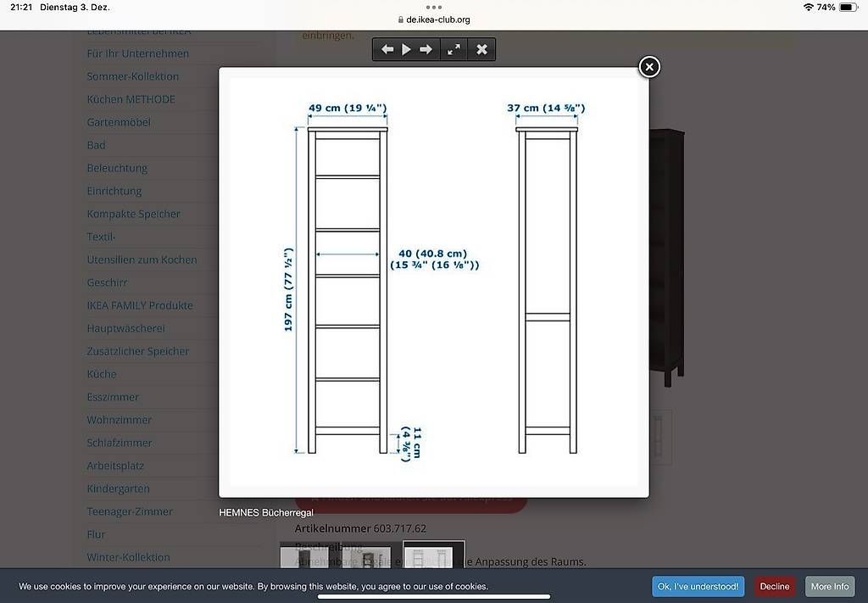Tap the Wi-Fi status icon

tap(808, 7)
